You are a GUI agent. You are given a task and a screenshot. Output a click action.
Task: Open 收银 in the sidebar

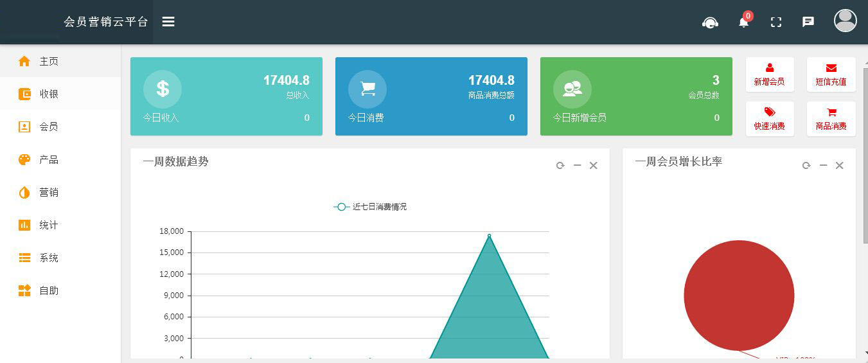coord(48,94)
